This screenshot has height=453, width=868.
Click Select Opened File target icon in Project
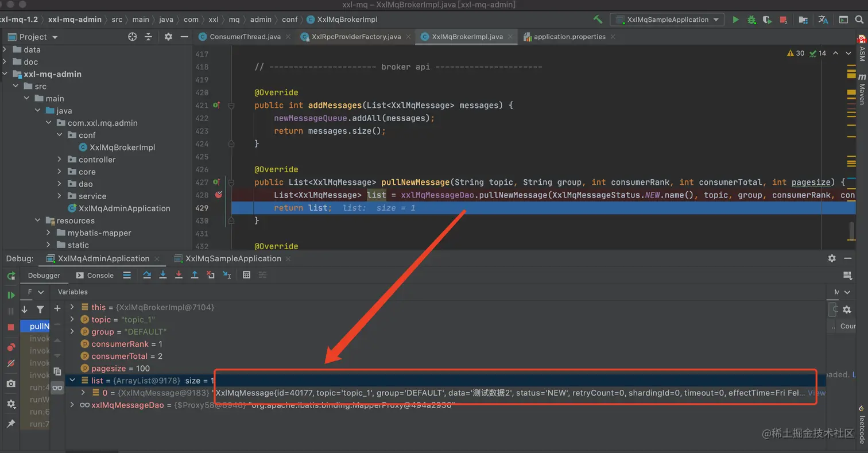(133, 37)
